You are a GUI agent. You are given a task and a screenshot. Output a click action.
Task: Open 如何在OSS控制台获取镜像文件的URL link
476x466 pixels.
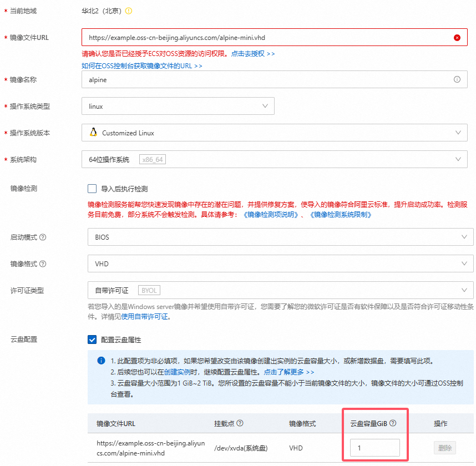tap(141, 65)
